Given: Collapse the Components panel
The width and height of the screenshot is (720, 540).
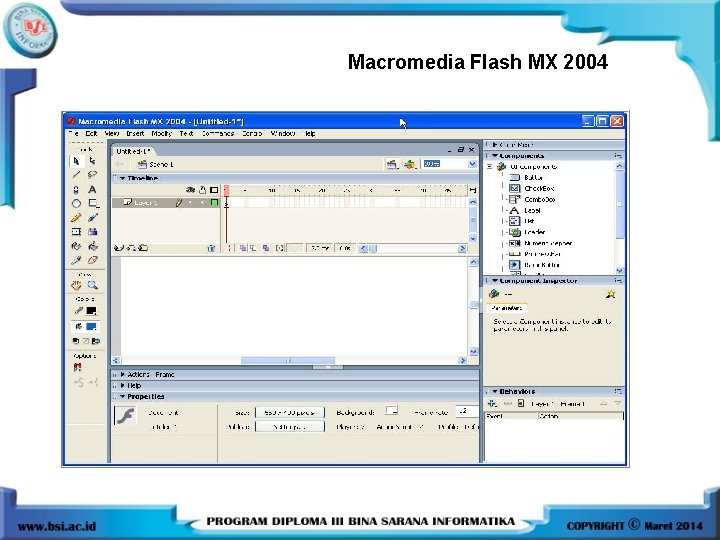Looking at the screenshot, I should (495, 156).
